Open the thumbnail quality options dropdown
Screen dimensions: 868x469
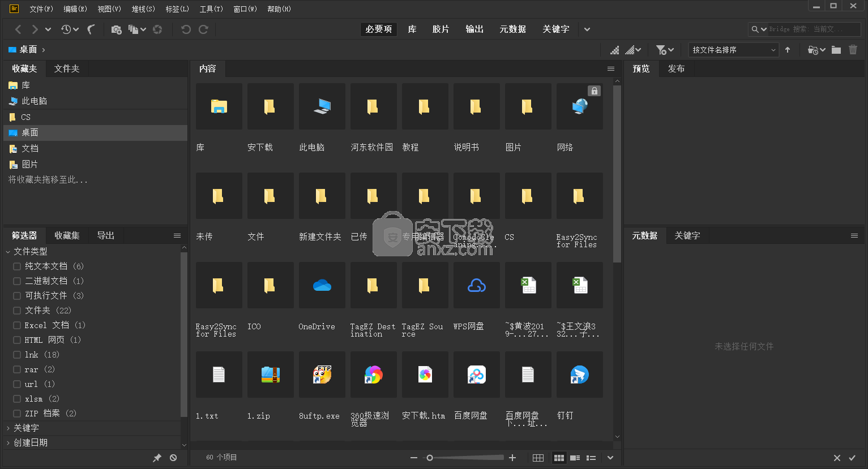coord(632,50)
